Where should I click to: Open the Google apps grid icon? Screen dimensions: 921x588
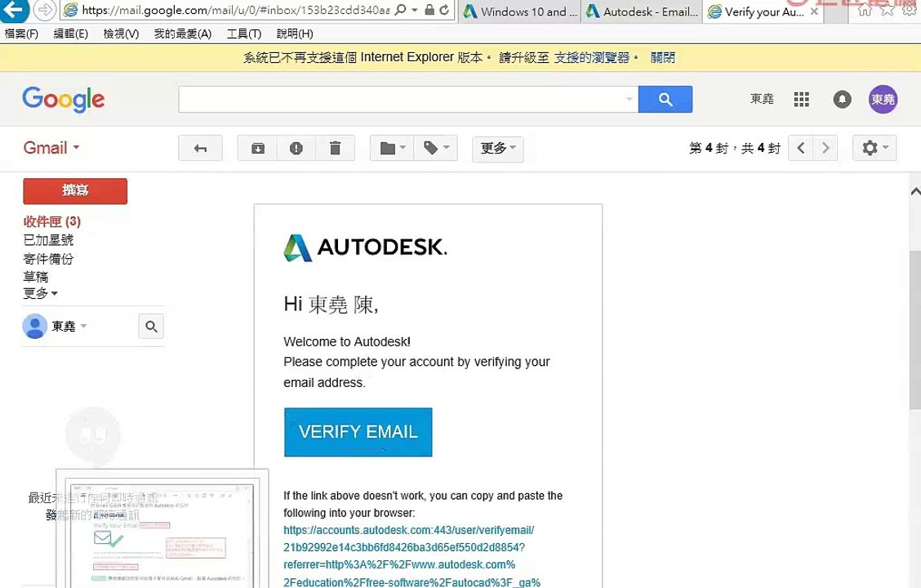coord(801,100)
